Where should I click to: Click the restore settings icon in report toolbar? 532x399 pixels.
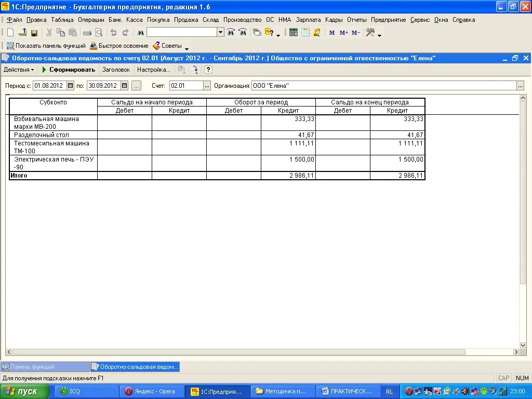click(182, 70)
